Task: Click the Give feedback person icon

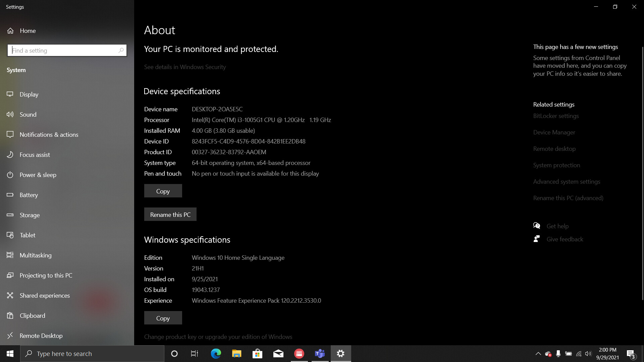Action: tap(537, 239)
